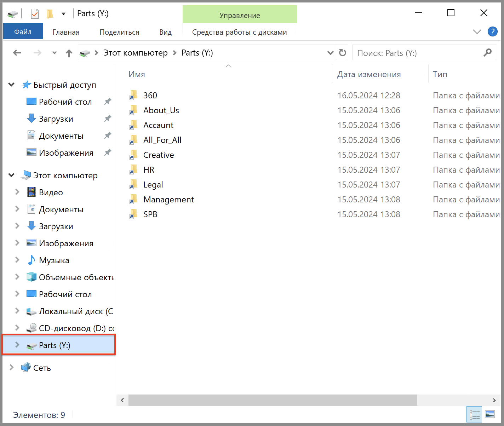Switch to large thumbnails view icon
The image size is (504, 426).
coord(490,414)
